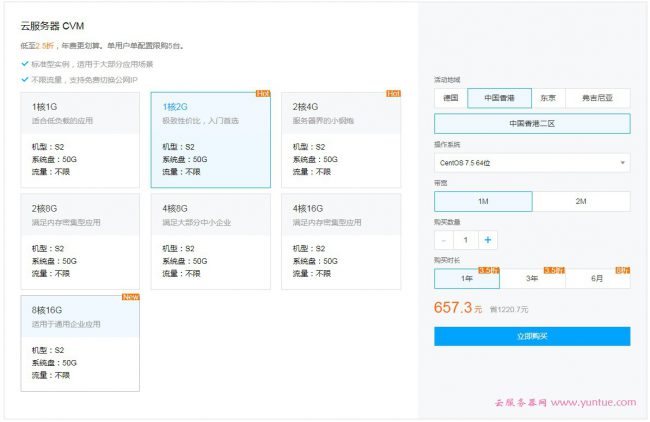The width and height of the screenshot is (650, 422).
Task: Select the 中国香港二区 zone
Action: click(532, 124)
